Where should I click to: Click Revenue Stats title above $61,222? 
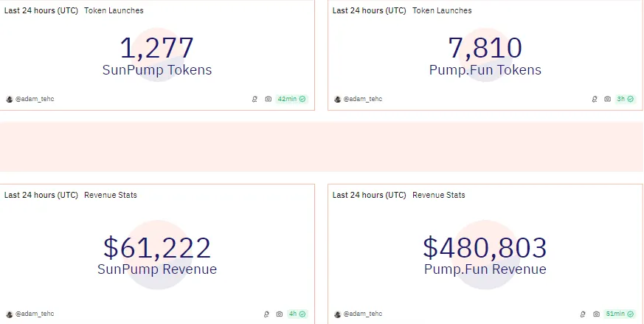tap(111, 195)
